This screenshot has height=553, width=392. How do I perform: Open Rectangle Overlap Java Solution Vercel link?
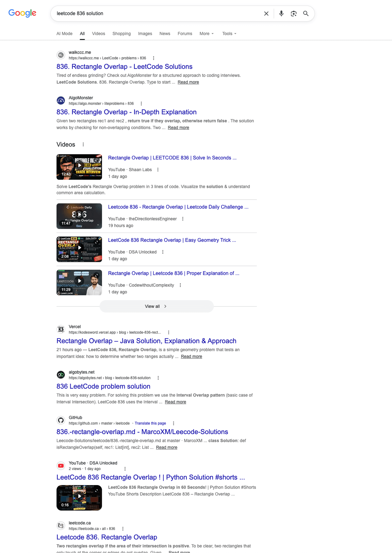click(146, 341)
